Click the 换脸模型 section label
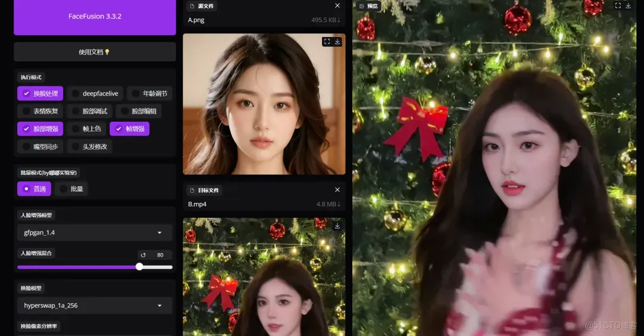Viewport: 644px width, 336px height. pyautogui.click(x=31, y=288)
